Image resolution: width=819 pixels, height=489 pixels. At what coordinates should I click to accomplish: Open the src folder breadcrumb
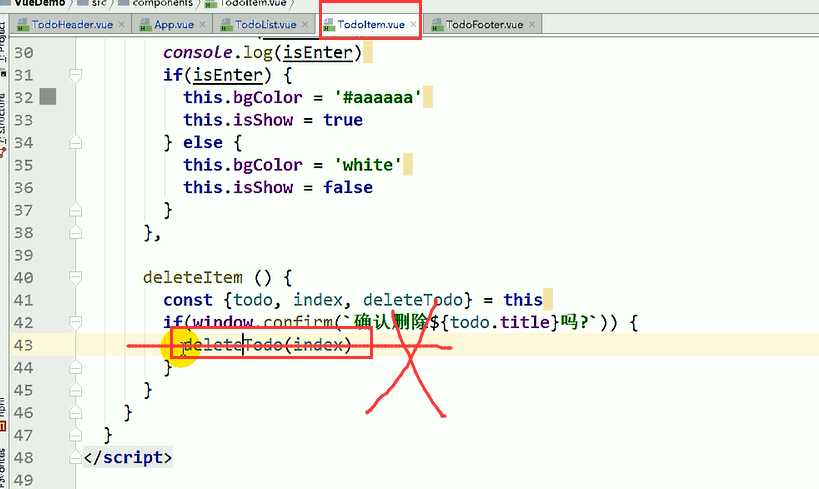(93, 3)
